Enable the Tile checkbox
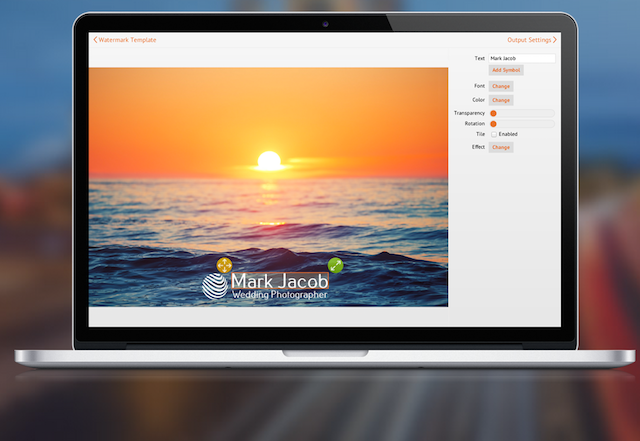 [x=494, y=134]
